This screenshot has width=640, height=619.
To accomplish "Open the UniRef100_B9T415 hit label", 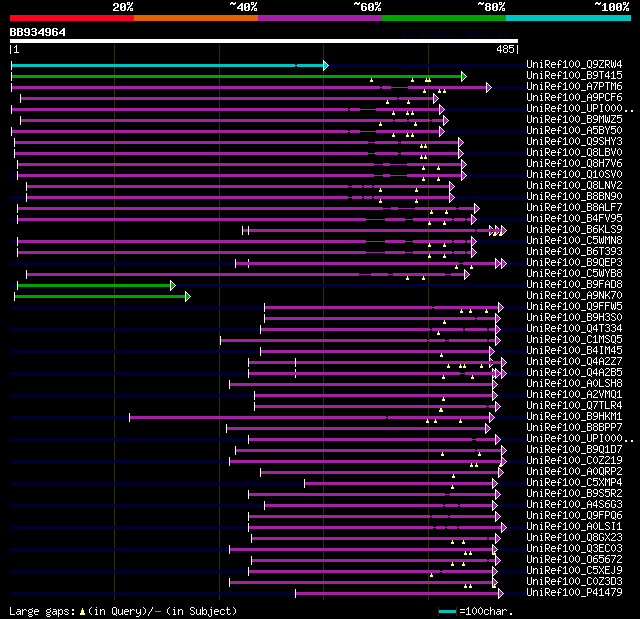I will point(574,75).
